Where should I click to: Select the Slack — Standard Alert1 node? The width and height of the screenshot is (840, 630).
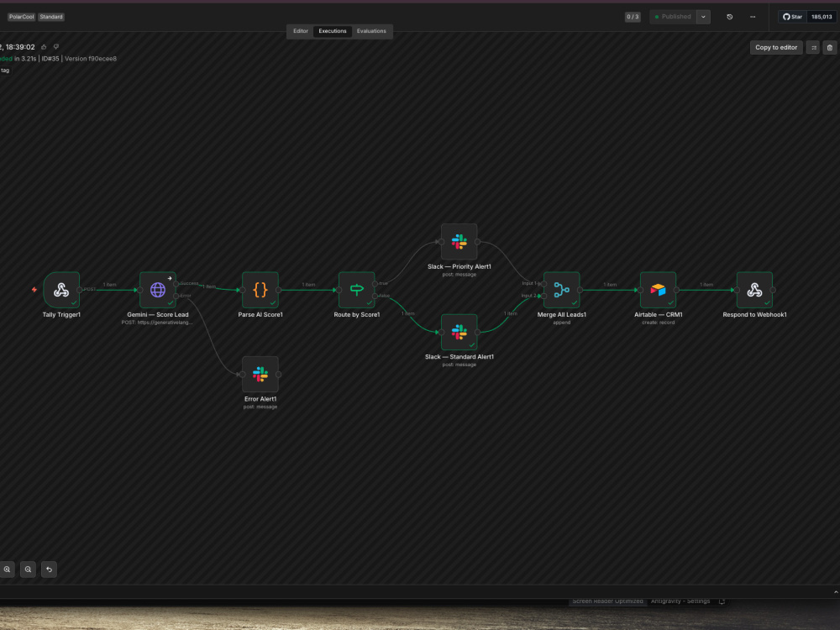459,332
